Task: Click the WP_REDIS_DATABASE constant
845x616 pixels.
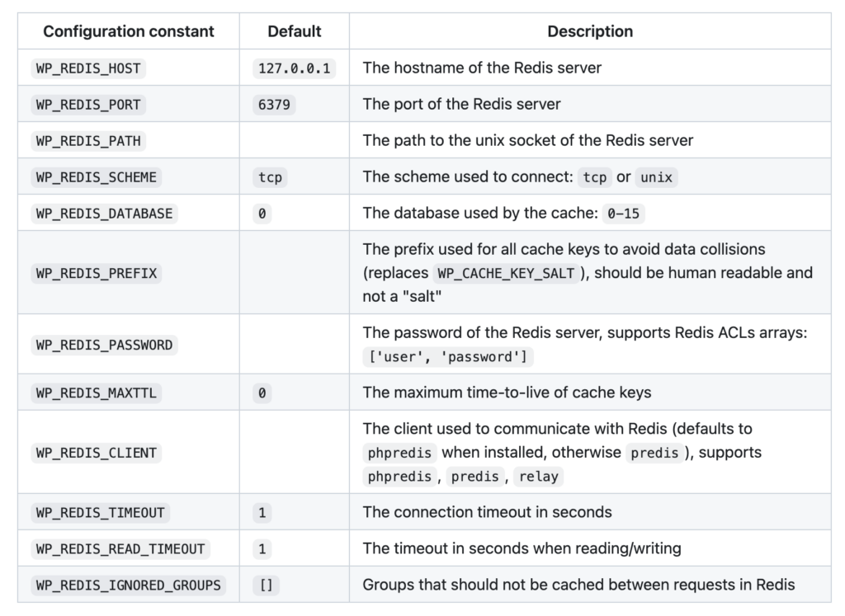Action: tap(104, 214)
